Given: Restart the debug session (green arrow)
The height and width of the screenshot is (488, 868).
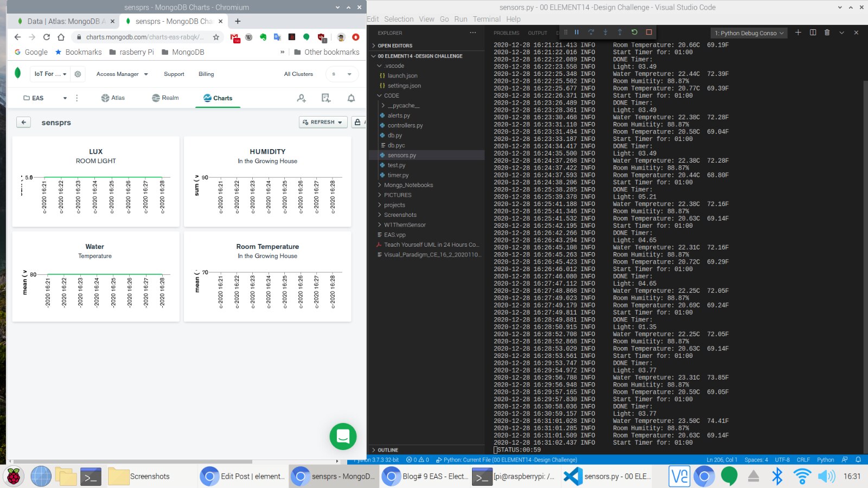Looking at the screenshot, I should click(x=634, y=33).
